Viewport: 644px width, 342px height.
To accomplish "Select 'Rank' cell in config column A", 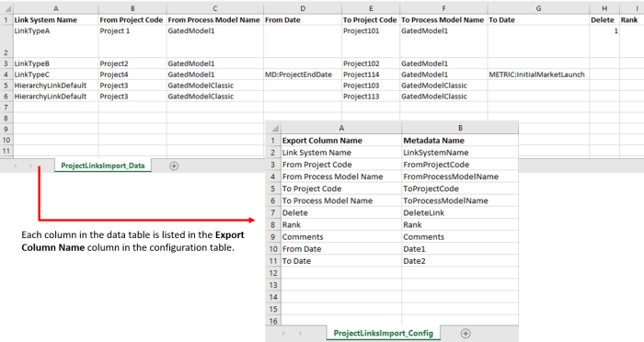I will 341,225.
